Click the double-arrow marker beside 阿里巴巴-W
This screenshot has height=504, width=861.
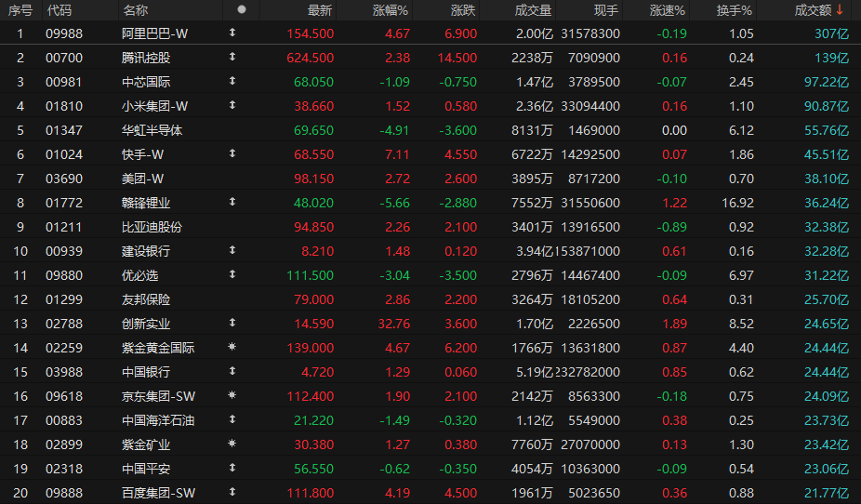coord(232,33)
